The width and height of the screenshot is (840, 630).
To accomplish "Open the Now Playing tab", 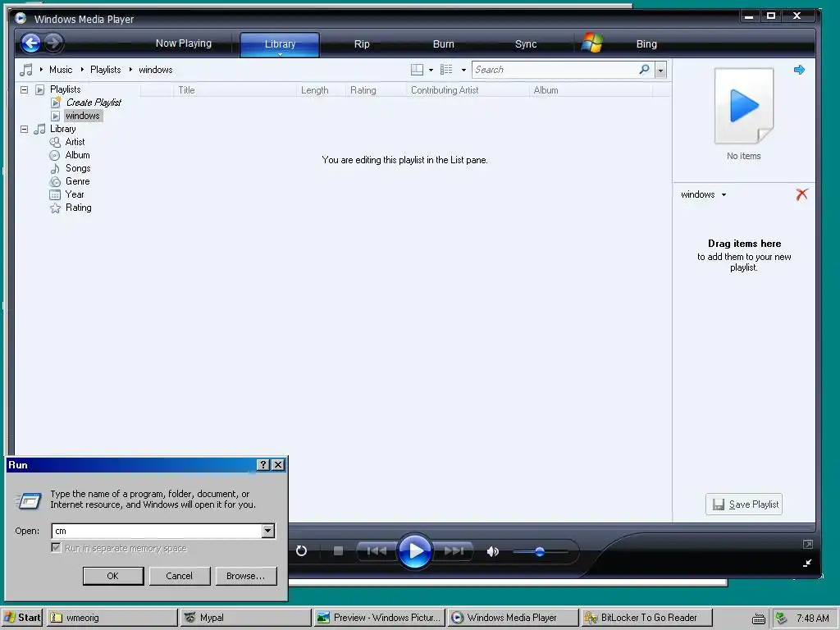I will 183,43.
